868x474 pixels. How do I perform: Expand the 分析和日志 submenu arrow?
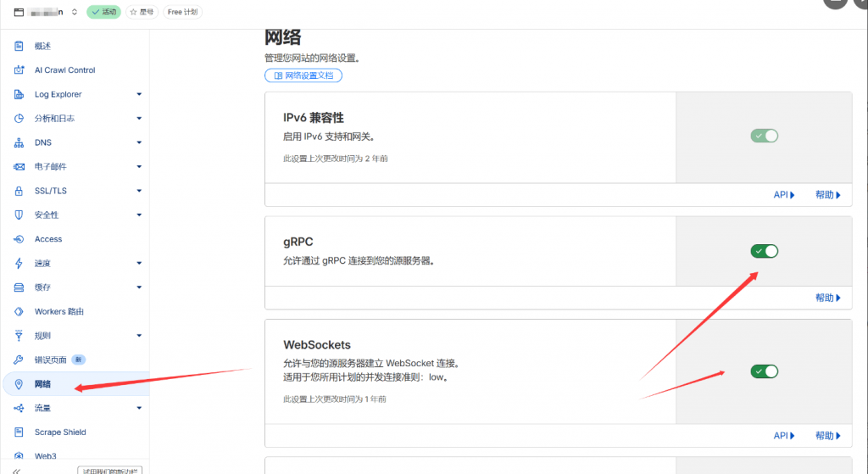coord(139,118)
